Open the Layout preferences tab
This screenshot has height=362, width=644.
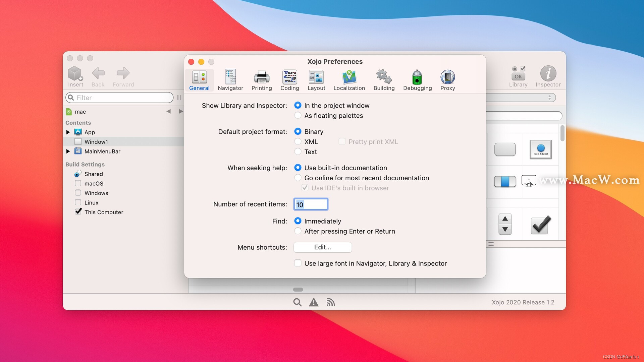[x=316, y=80]
